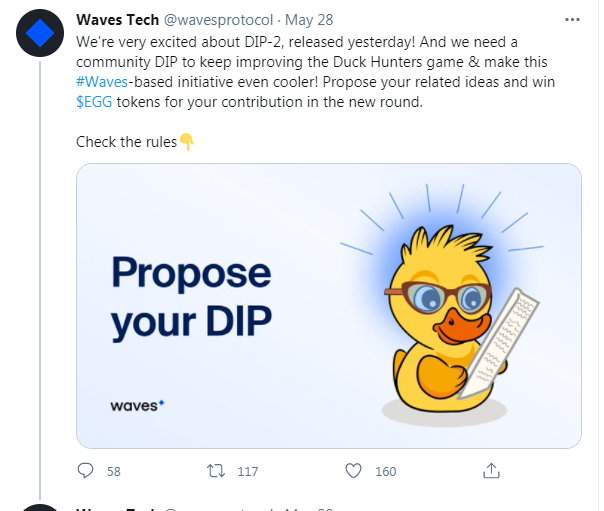The image size is (604, 511).
Task: Click the "Propose your DIP" image headline
Action: click(x=191, y=297)
